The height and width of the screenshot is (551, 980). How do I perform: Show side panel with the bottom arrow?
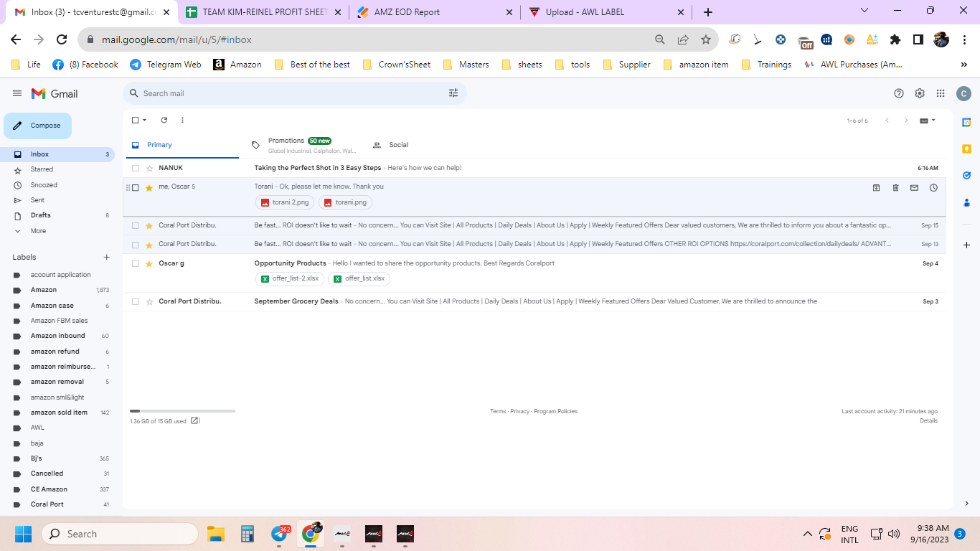click(966, 504)
